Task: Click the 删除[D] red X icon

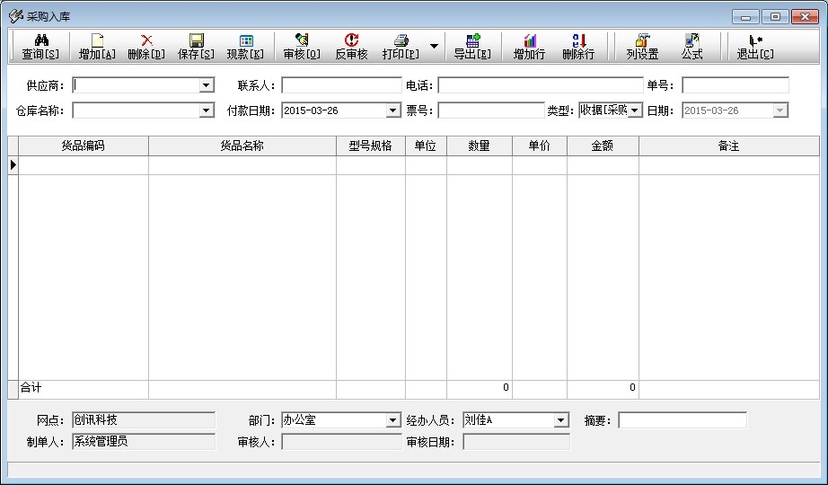Action: (146, 40)
